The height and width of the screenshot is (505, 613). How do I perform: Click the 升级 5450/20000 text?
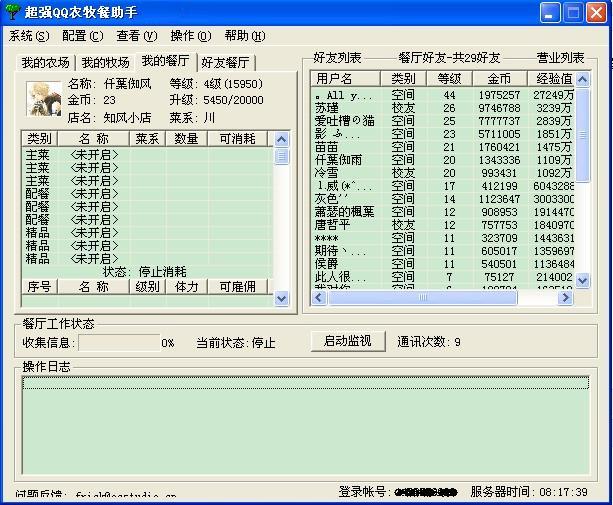[216, 100]
